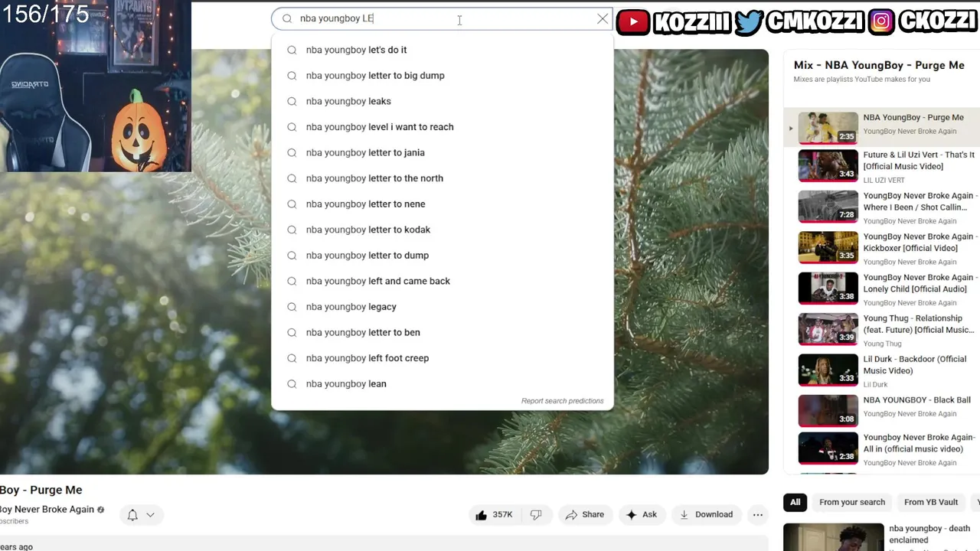Clear the search box with the X icon
Screen dimensions: 980x551
(x=603, y=18)
